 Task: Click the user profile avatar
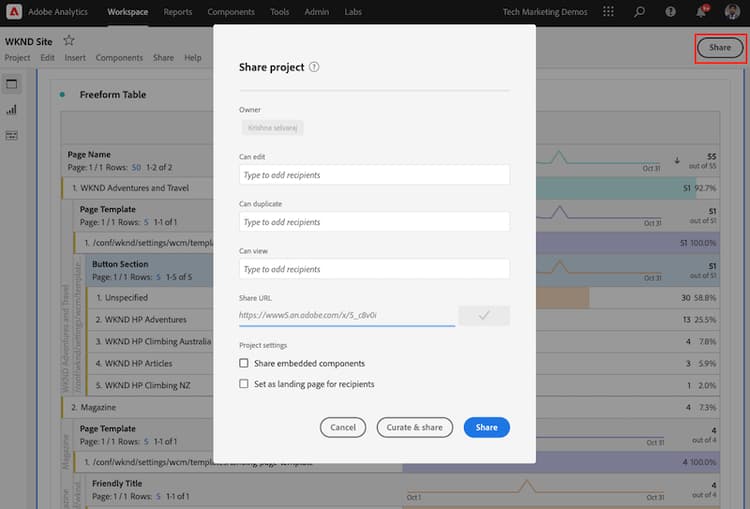[732, 11]
